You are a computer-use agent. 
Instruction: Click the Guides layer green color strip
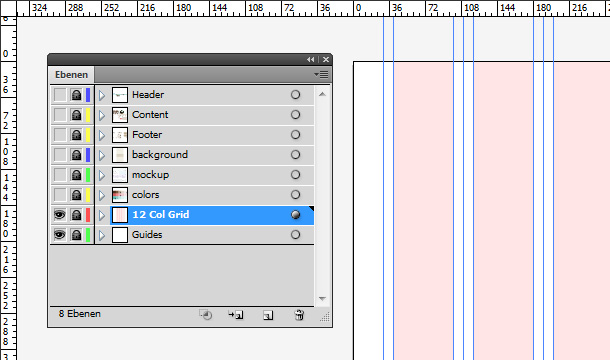[88, 235]
